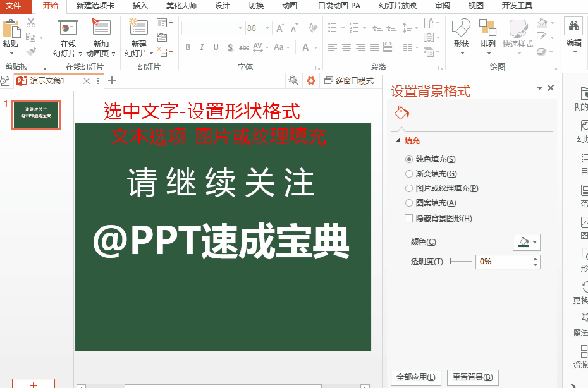
Task: Click the Cut scissors icon
Action: 31,23
